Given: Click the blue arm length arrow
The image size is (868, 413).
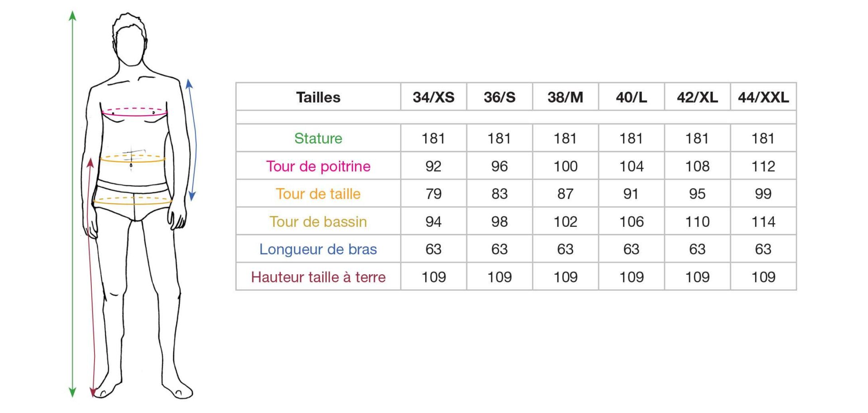Looking at the screenshot, I should (193, 140).
